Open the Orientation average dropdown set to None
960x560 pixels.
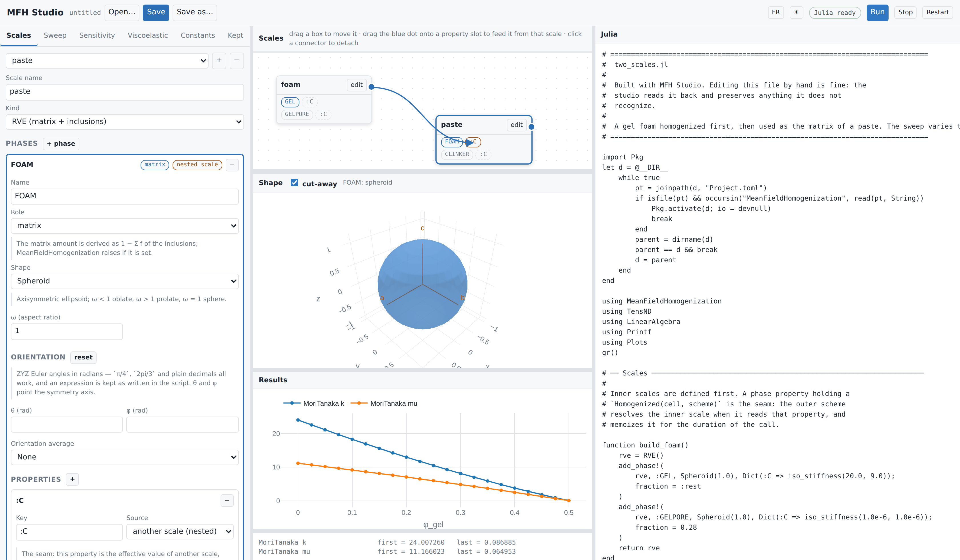tap(125, 457)
